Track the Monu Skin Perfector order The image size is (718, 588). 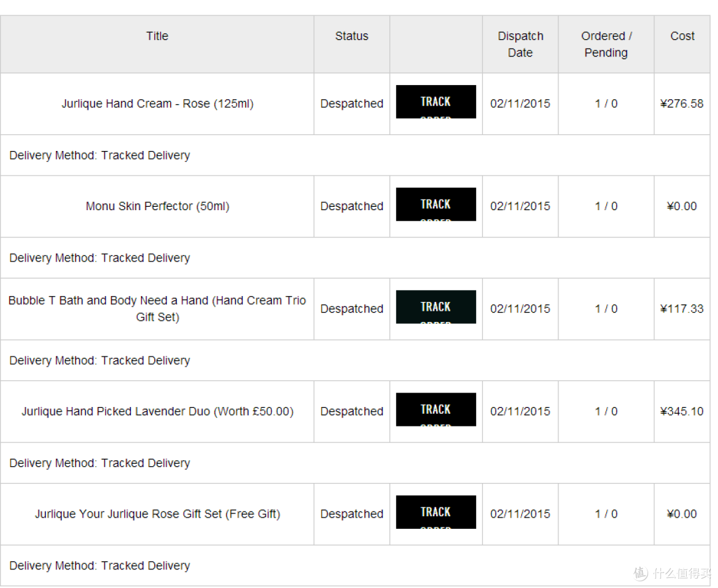tap(435, 204)
